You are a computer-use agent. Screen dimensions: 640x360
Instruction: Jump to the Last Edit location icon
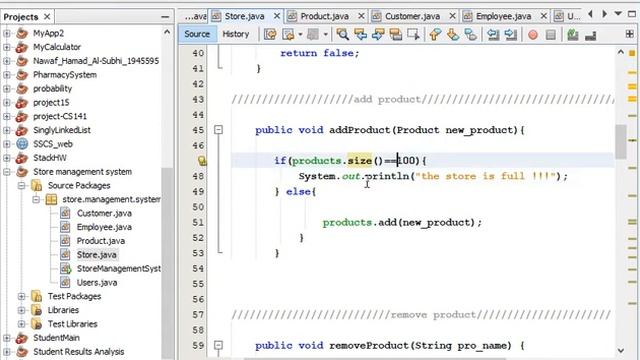(270, 35)
